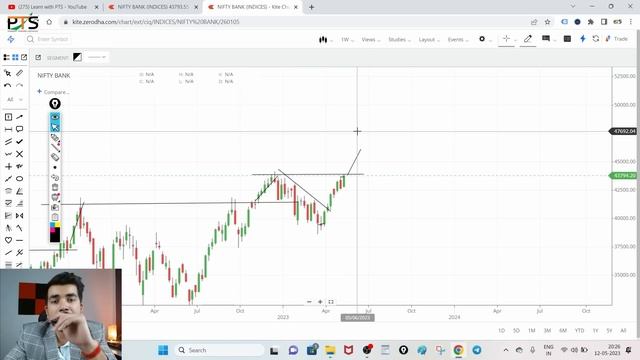Click the black pin circle above the floating toolbar
The width and height of the screenshot is (640, 360).
(55, 104)
